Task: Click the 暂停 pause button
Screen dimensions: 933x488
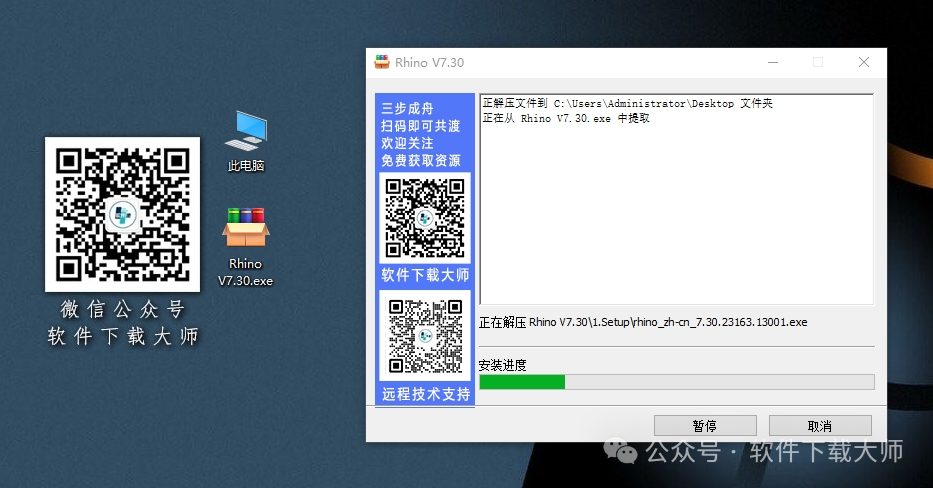Action: coord(705,426)
